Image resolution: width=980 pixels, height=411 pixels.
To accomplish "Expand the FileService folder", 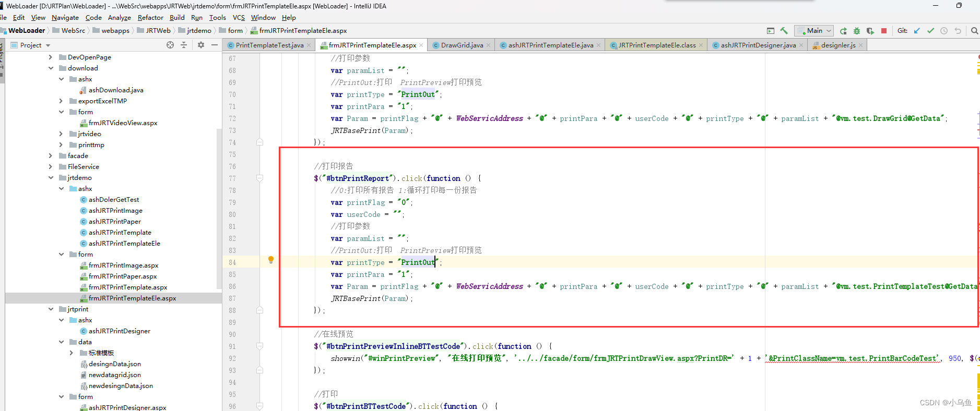I will pos(51,167).
